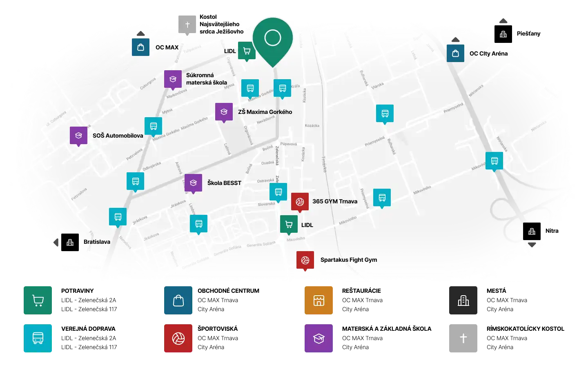Open the OC MAX shopping bag marker
588x381 pixels.
[x=140, y=47]
